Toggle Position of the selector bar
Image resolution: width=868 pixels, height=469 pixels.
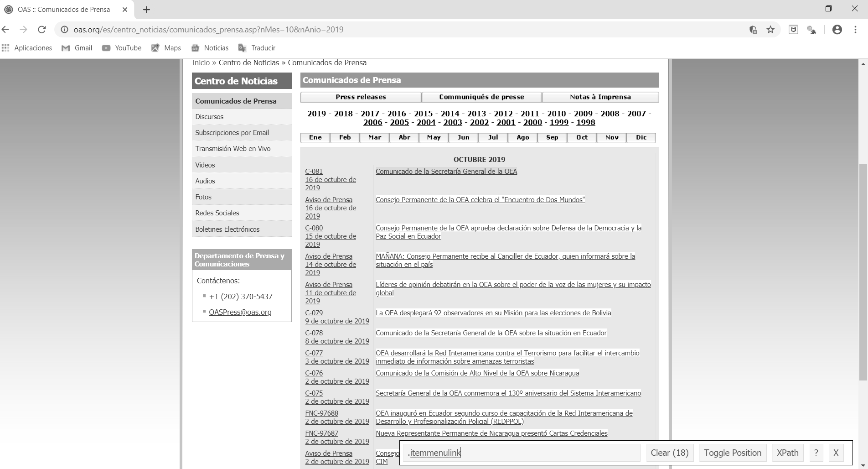coord(732,453)
